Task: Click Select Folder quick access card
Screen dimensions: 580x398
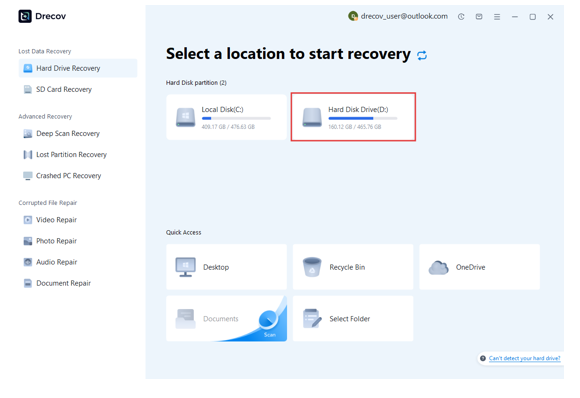Action: coord(353,318)
